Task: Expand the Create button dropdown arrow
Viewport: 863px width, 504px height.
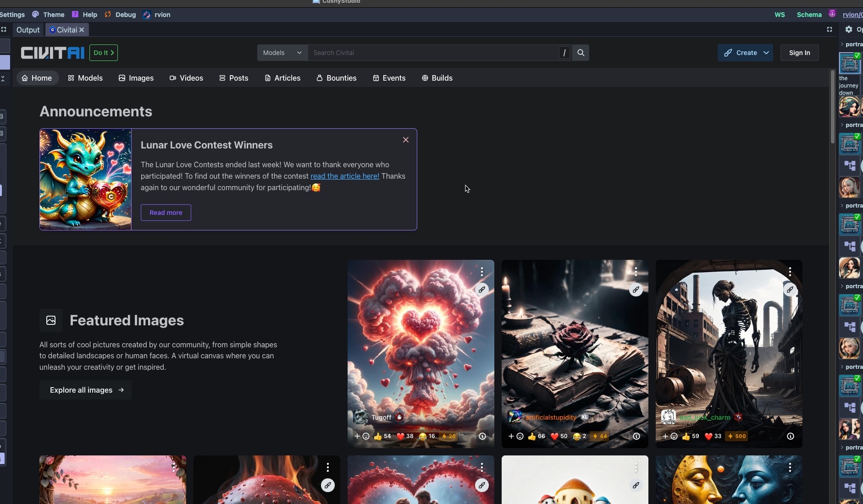Action: [x=766, y=53]
